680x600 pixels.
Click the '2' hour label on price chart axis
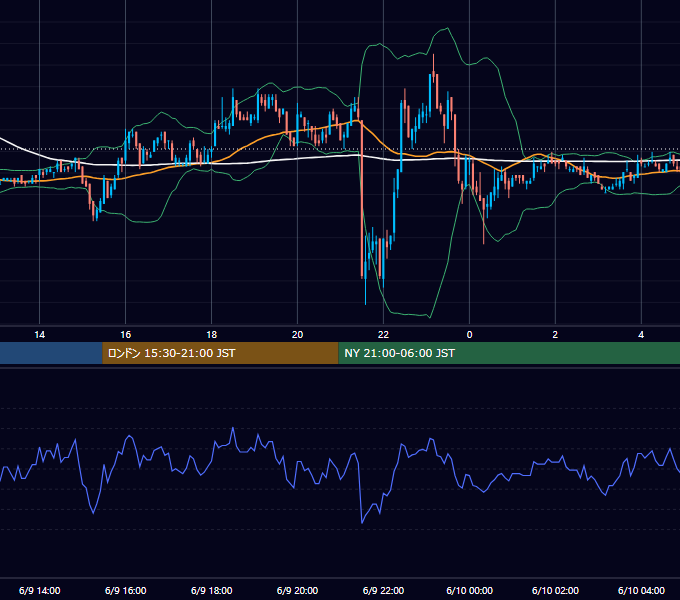tap(555, 335)
